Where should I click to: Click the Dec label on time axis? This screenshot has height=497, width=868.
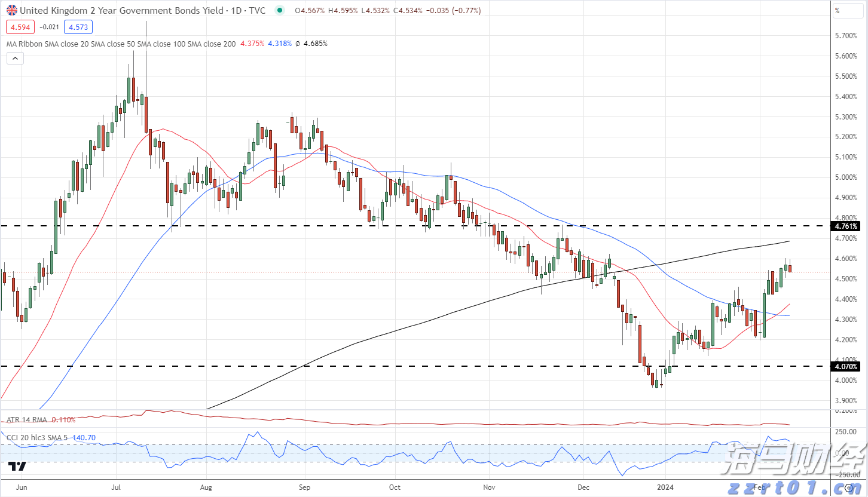(x=583, y=487)
